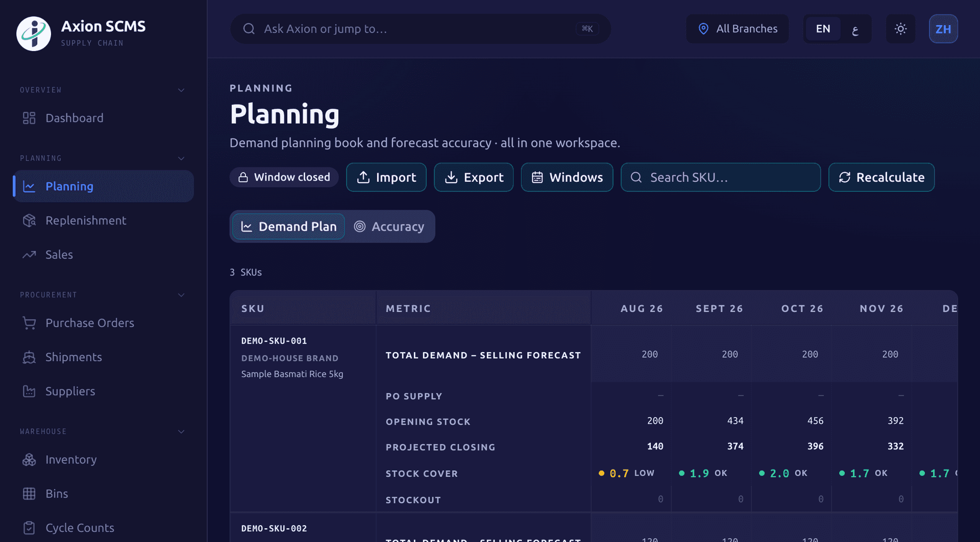Screen dimensions: 980x542
Task: Open Purchase Orders section
Action: (x=103, y=323)
